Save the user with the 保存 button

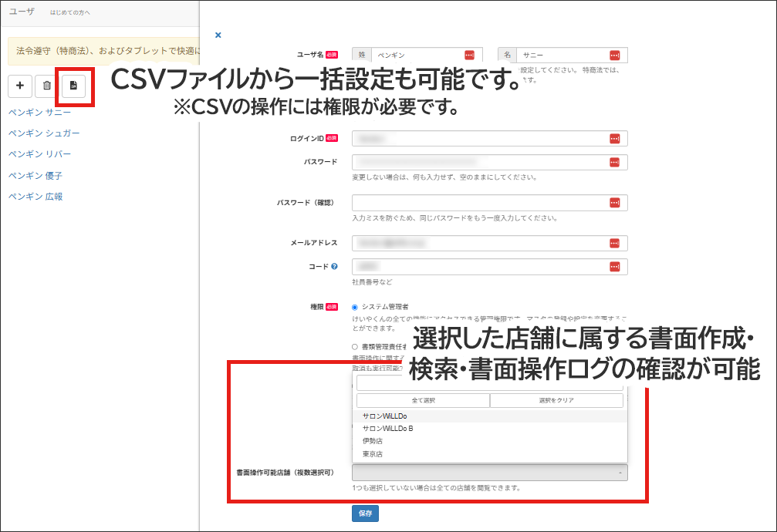(x=365, y=513)
